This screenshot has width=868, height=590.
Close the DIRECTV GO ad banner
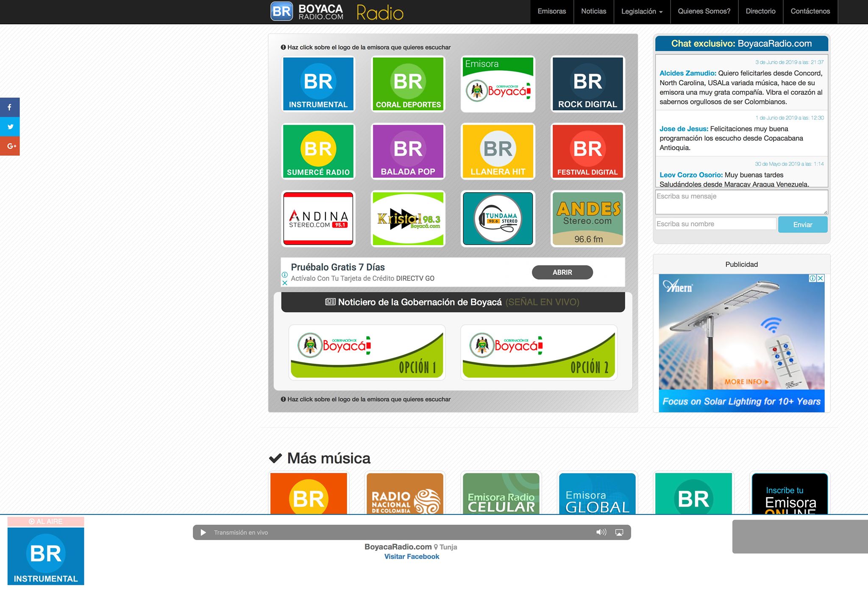click(285, 283)
